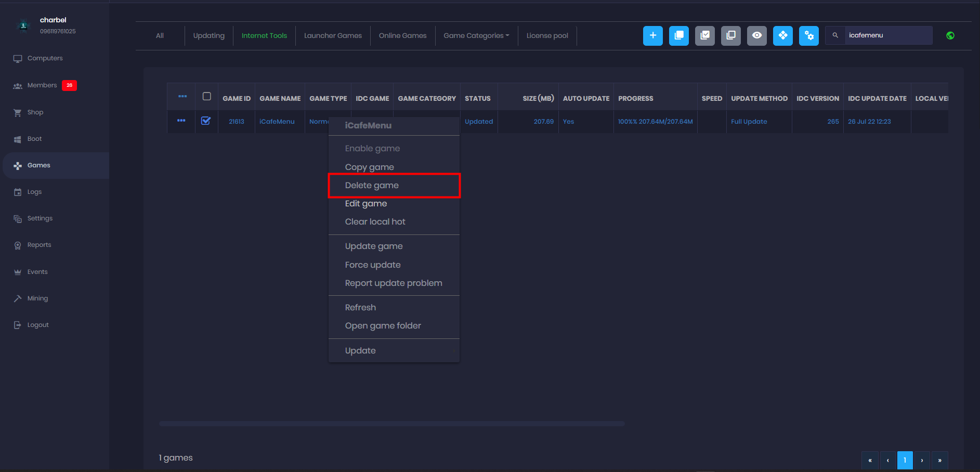Click the magnifier search icon
The width and height of the screenshot is (980, 472).
[835, 35]
